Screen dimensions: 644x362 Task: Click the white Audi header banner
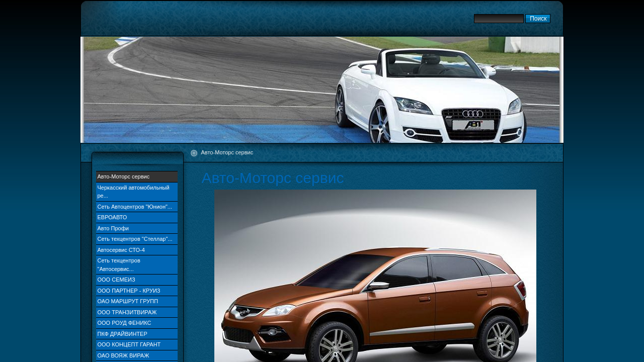(322, 90)
